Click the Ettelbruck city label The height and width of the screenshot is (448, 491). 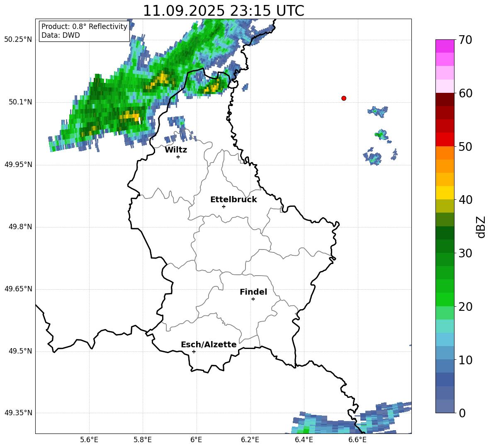pos(233,200)
